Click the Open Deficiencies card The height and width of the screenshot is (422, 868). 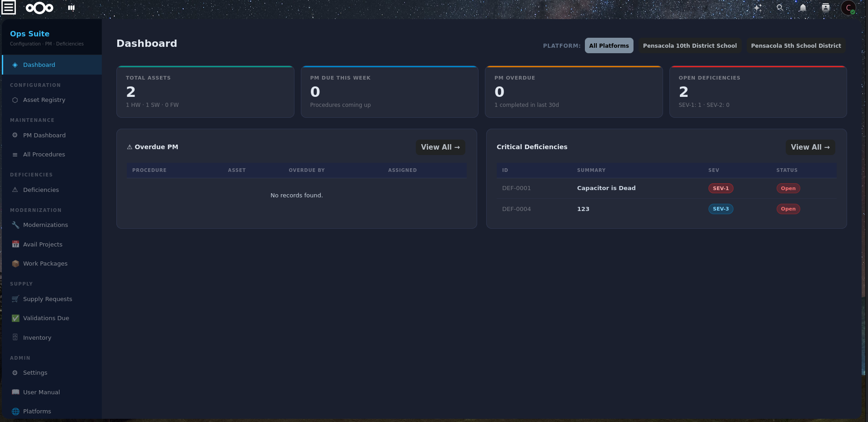pos(758,92)
